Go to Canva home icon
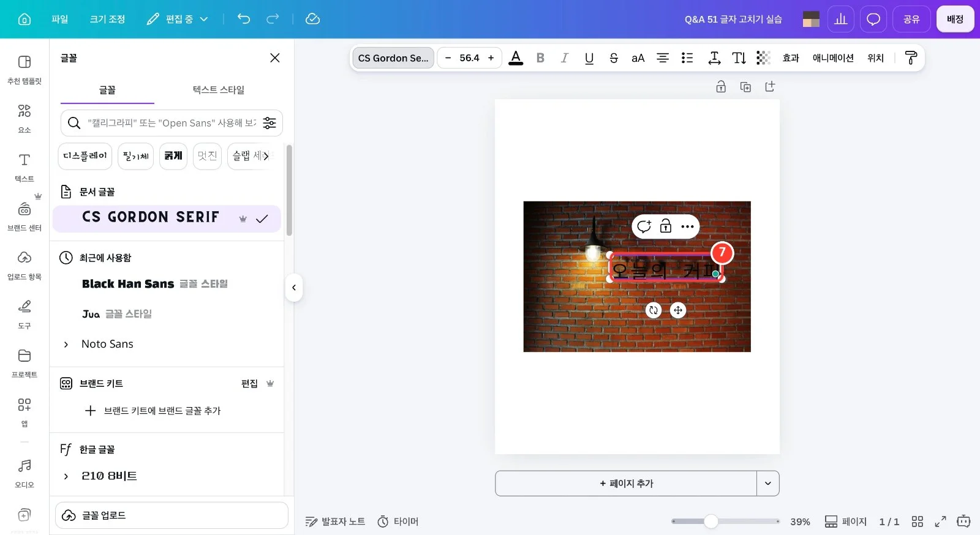 pos(24,19)
